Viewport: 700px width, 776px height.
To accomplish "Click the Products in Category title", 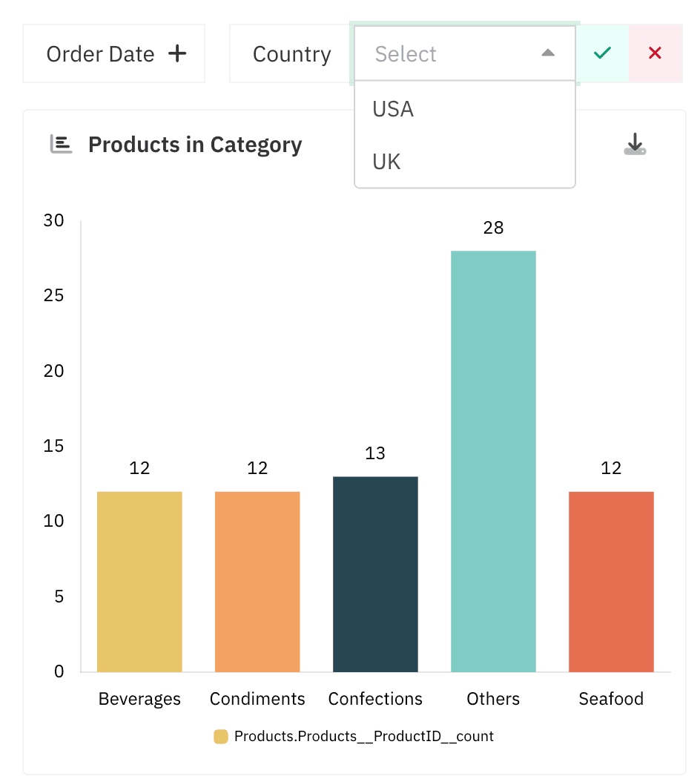I will coord(195,145).
